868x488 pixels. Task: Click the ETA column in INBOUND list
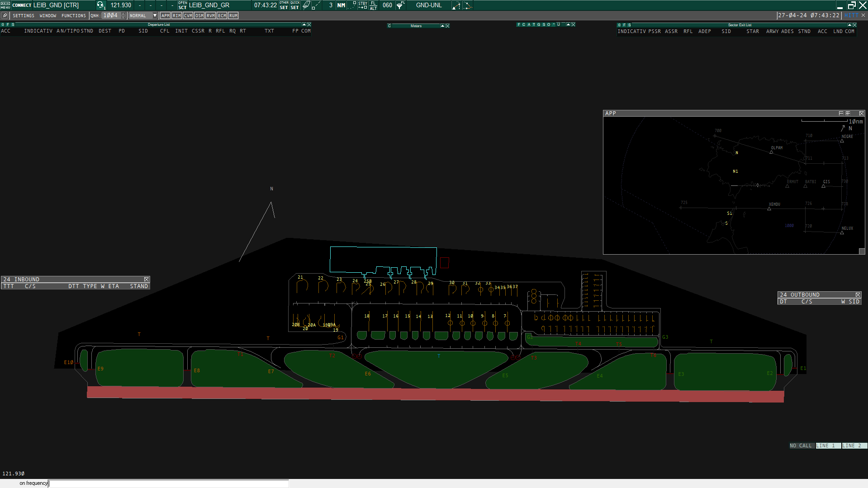pos(114,286)
